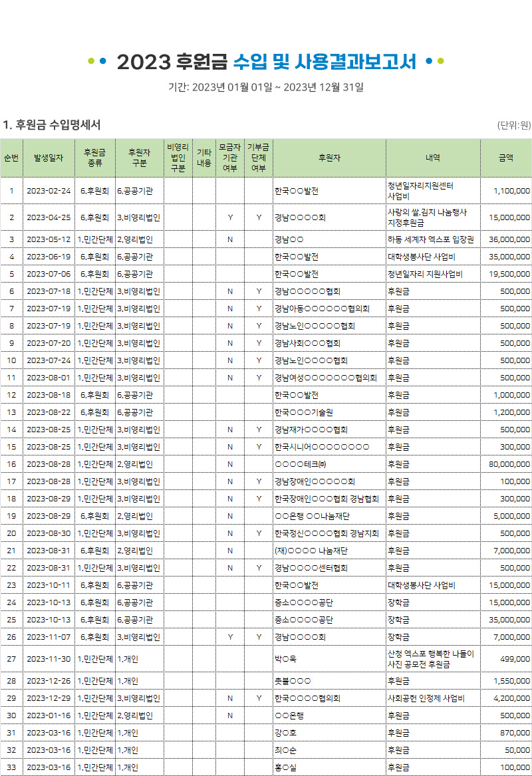Click the amount '5,000,000'
The image size is (532, 776).
(x=511, y=516)
